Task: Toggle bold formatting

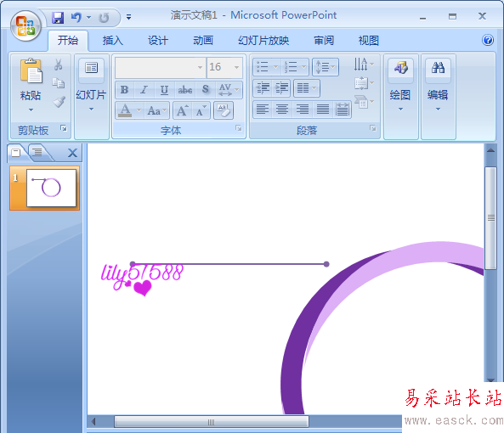Action: 124,89
